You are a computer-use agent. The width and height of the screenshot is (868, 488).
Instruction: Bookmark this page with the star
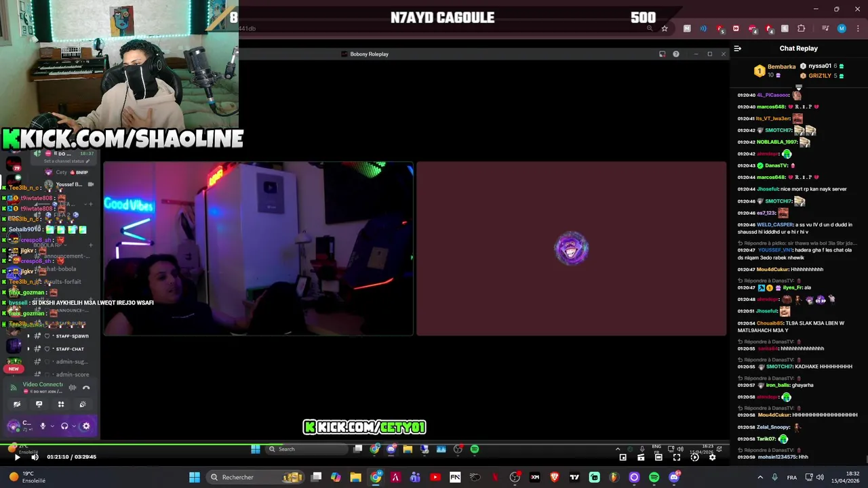click(665, 28)
